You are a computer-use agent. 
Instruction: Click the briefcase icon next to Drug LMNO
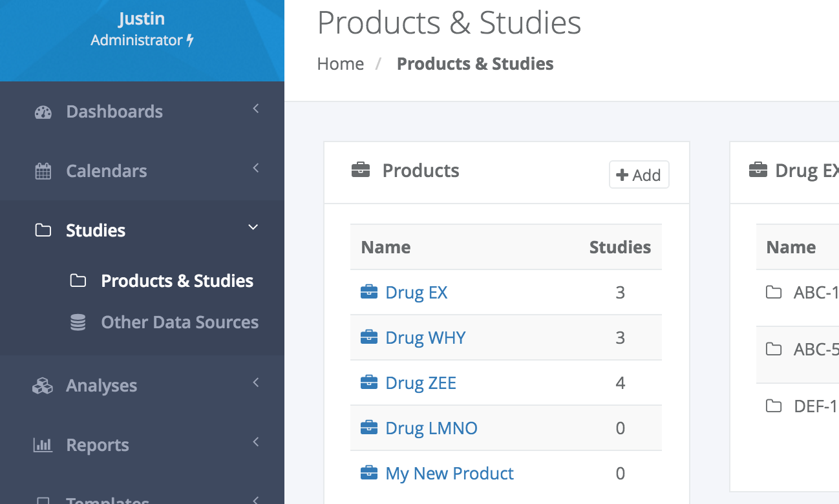click(x=369, y=428)
